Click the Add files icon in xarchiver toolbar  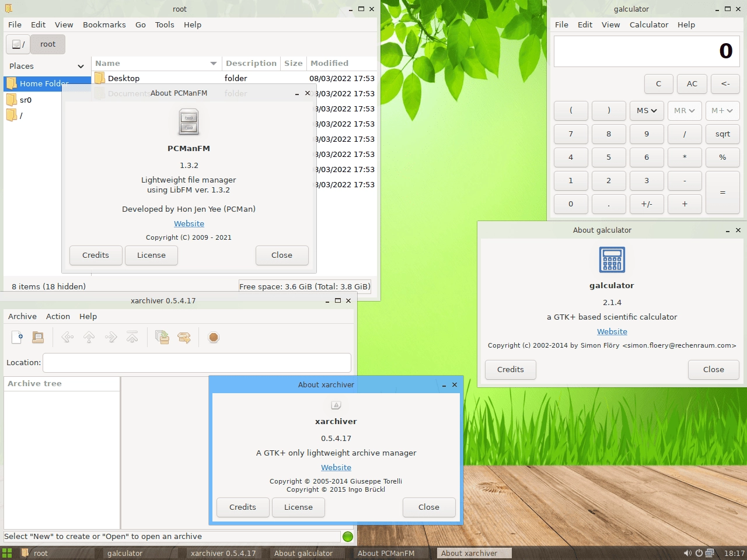162,337
